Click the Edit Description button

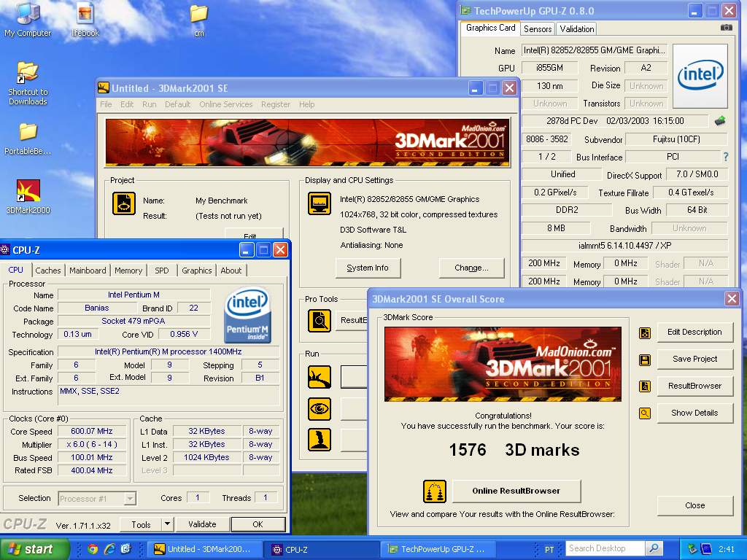click(694, 332)
